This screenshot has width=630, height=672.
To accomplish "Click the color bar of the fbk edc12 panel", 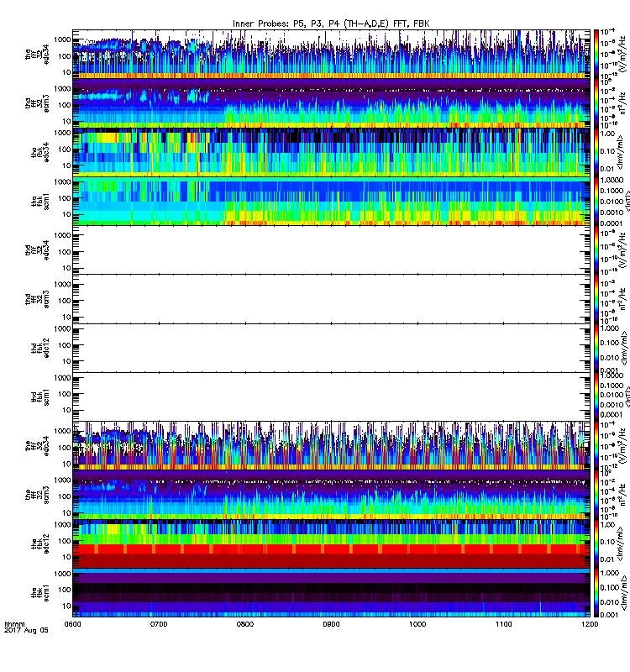I will point(596,543).
